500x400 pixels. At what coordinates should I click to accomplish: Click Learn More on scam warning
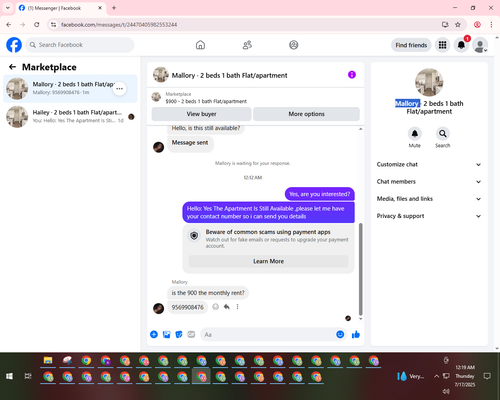268,261
